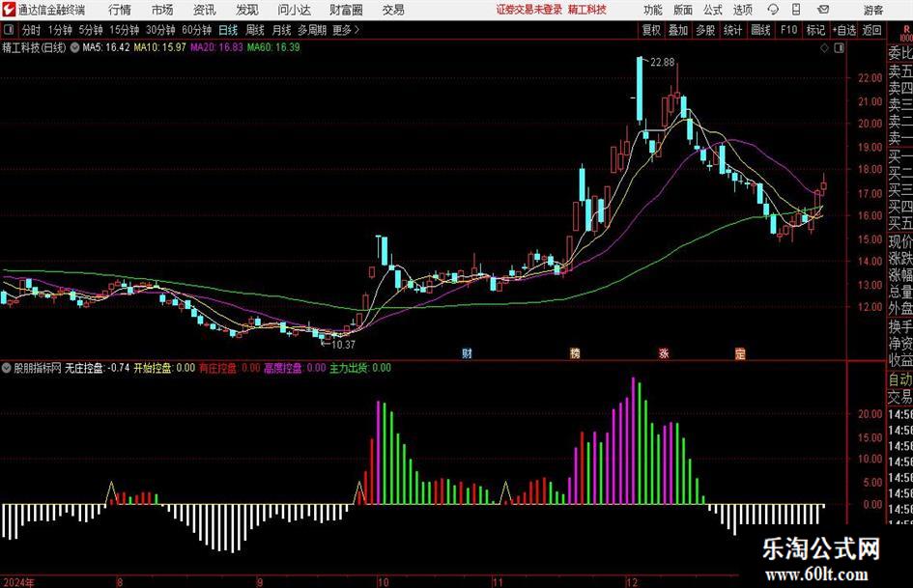913x588 pixels.
Task: Toggle the left side panel icon beside 分时
Action: pyautogui.click(x=9, y=30)
